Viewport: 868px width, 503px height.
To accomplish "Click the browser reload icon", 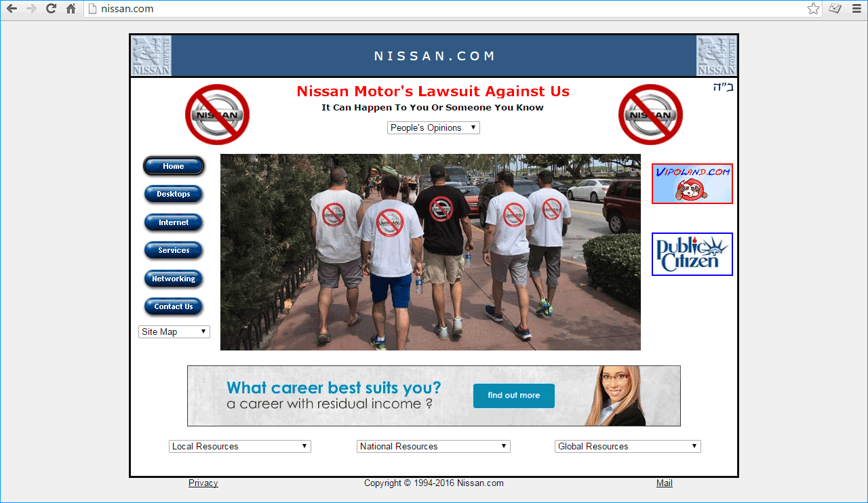I will click(51, 9).
